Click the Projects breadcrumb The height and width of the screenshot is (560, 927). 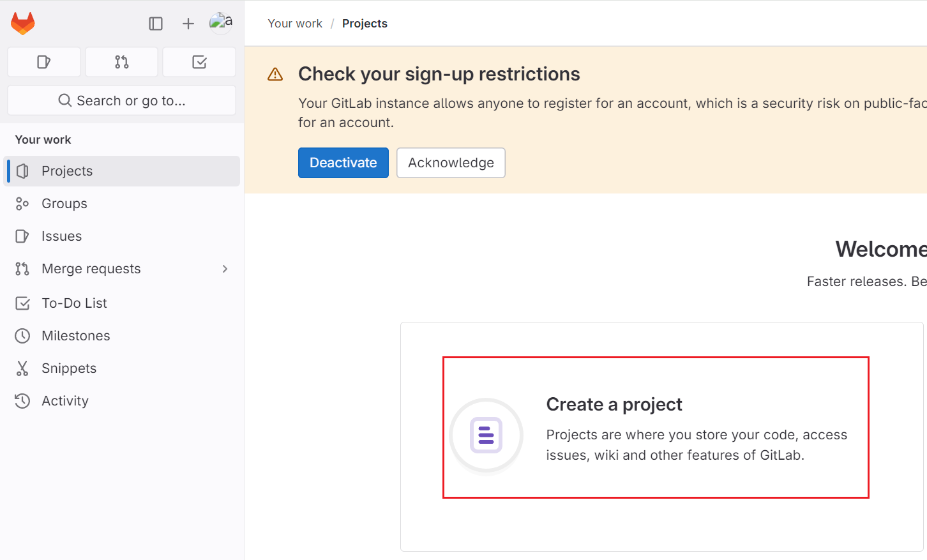365,24
